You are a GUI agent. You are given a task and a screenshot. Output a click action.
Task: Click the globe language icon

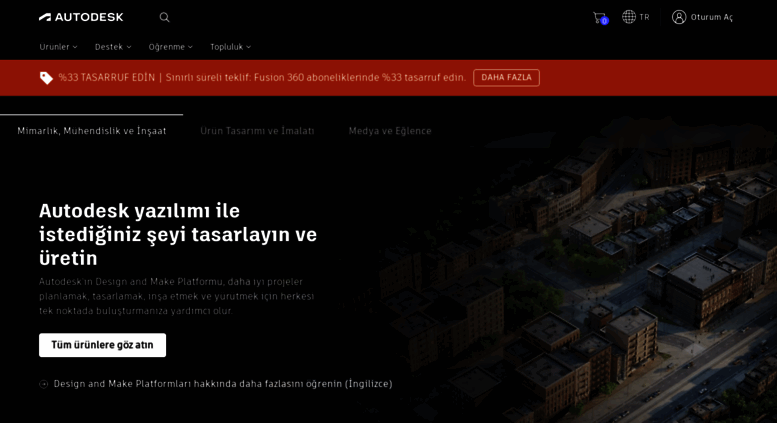click(629, 17)
